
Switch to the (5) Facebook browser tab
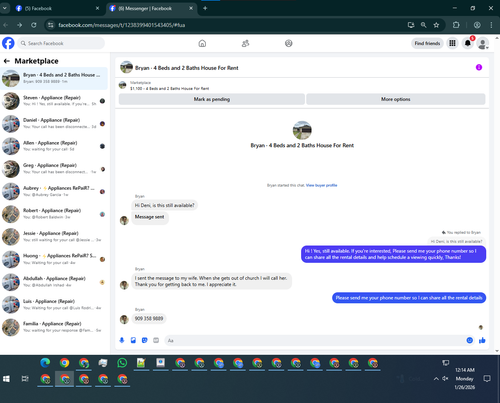click(x=57, y=8)
